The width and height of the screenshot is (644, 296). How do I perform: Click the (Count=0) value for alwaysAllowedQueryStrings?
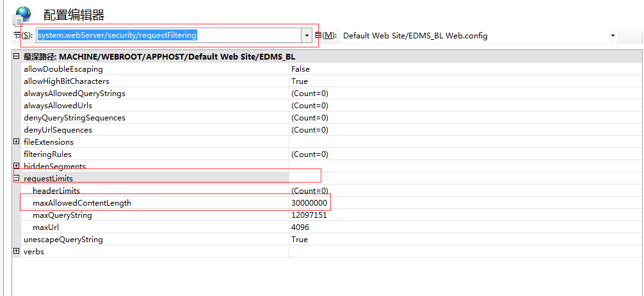[310, 94]
